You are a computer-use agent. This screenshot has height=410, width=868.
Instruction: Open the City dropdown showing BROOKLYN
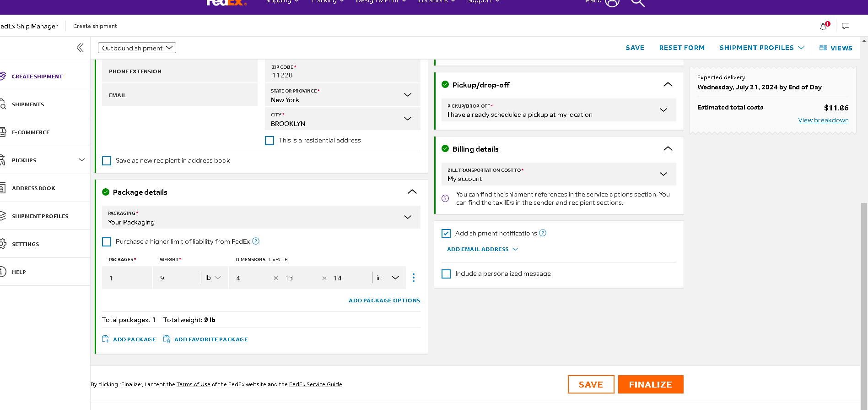pyautogui.click(x=343, y=119)
